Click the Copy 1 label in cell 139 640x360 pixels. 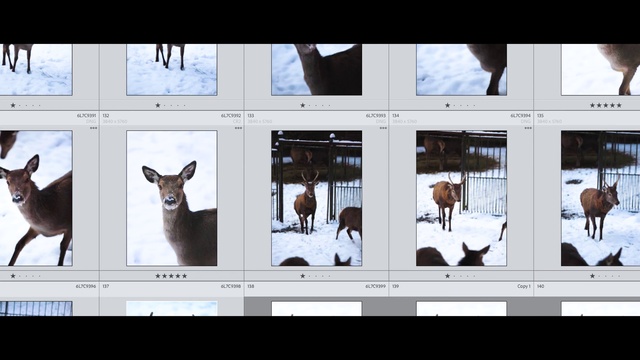pos(524,287)
